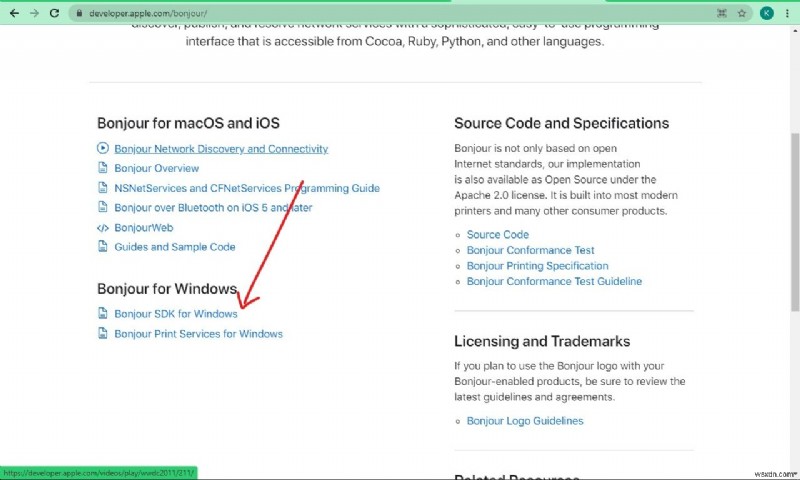Open Guides and Sample Code link
800x480 pixels.
(x=174, y=247)
